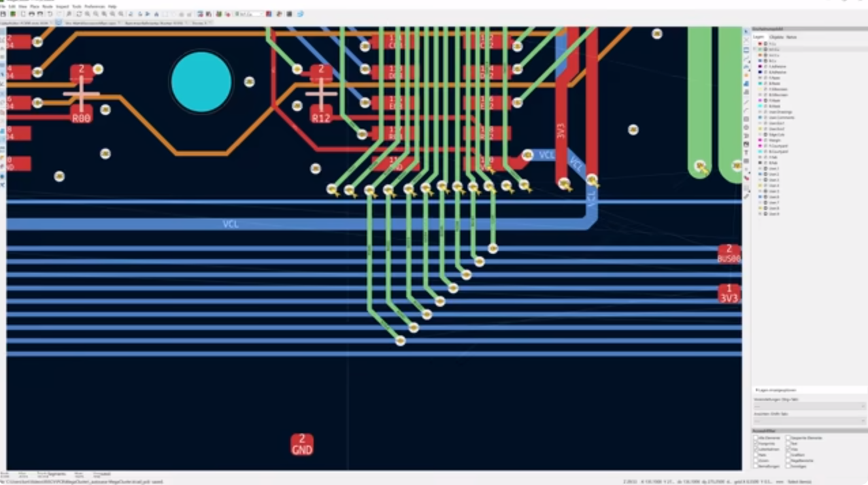Open the Python scripting console icon

point(289,14)
